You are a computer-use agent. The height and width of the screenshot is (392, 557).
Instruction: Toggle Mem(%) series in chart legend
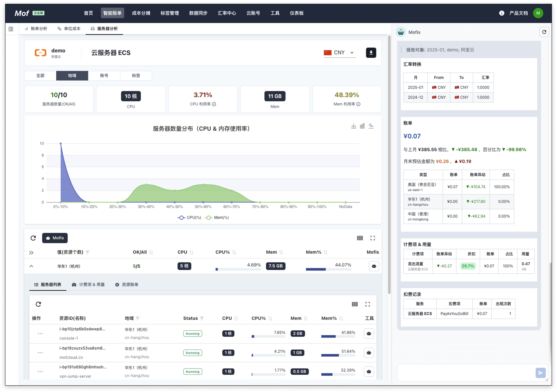point(217,218)
